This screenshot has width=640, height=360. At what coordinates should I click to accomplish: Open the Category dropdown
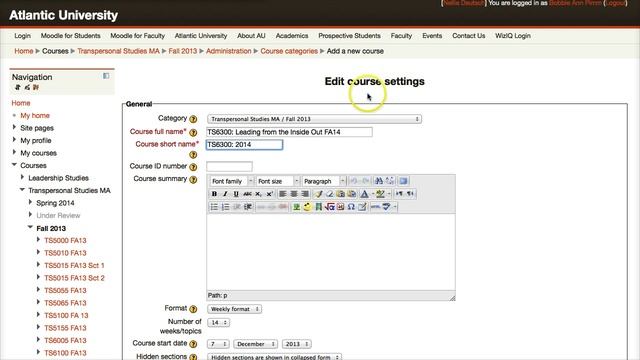pyautogui.click(x=314, y=119)
